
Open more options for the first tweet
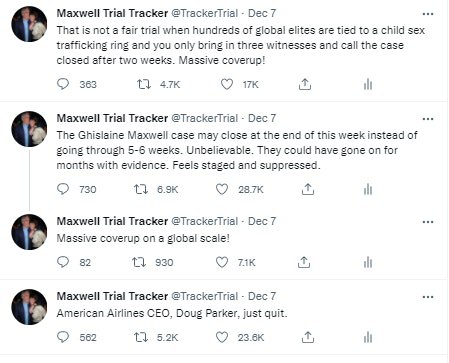pyautogui.click(x=428, y=14)
